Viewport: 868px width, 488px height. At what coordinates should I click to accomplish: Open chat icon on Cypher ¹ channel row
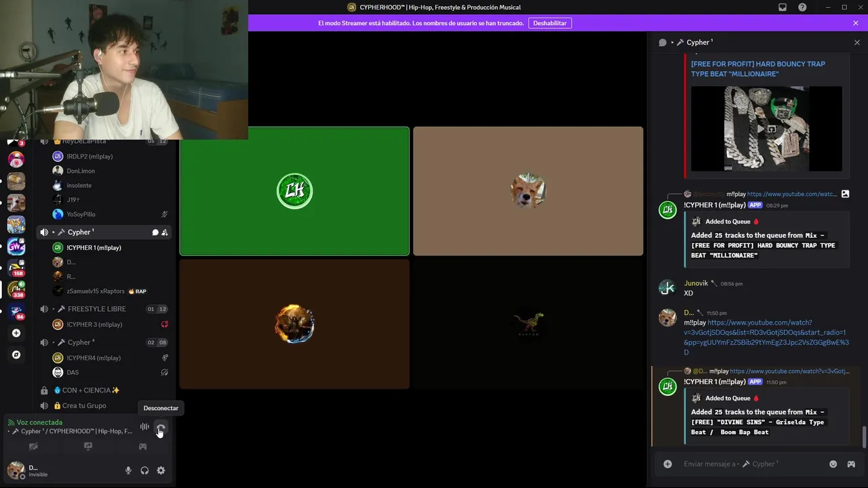coord(155,232)
